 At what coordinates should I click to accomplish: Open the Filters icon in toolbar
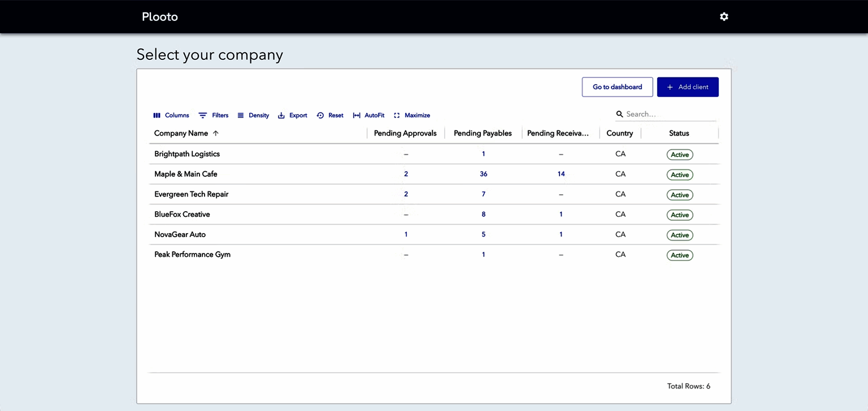tap(203, 115)
